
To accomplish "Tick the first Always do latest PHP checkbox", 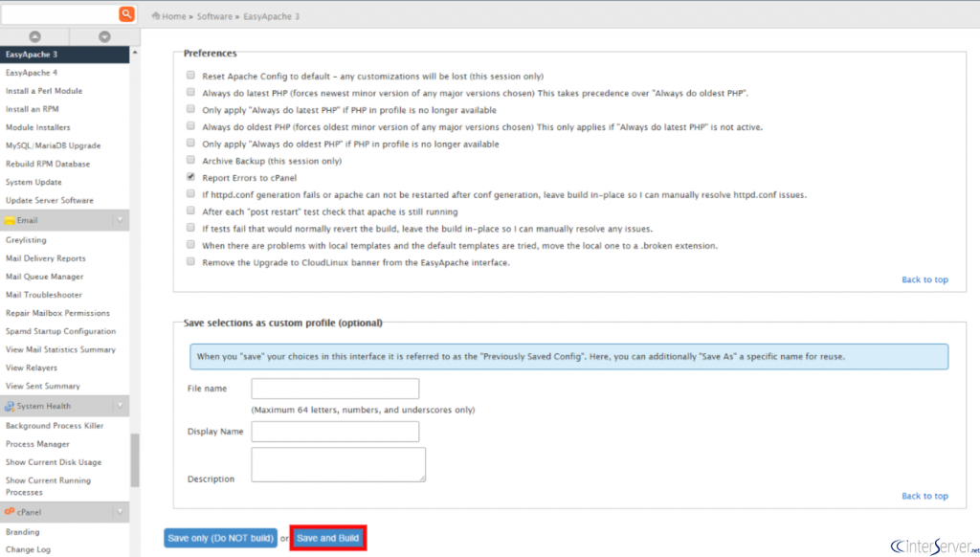I will coord(190,93).
